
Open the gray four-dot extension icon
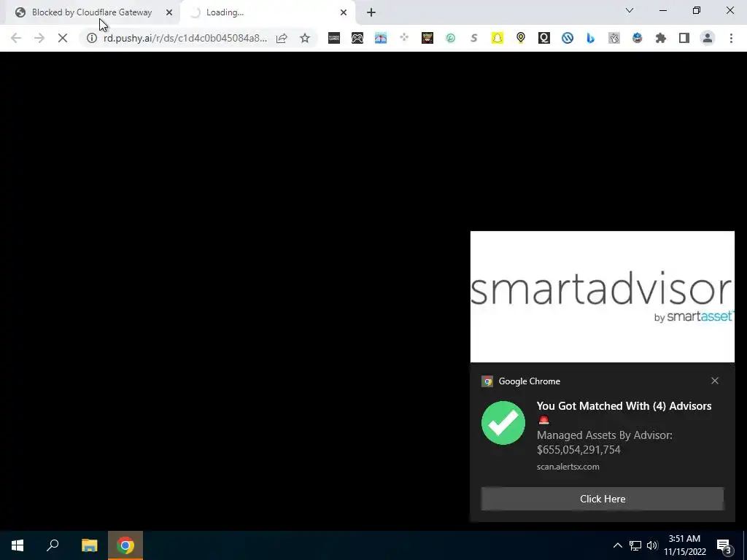404,38
